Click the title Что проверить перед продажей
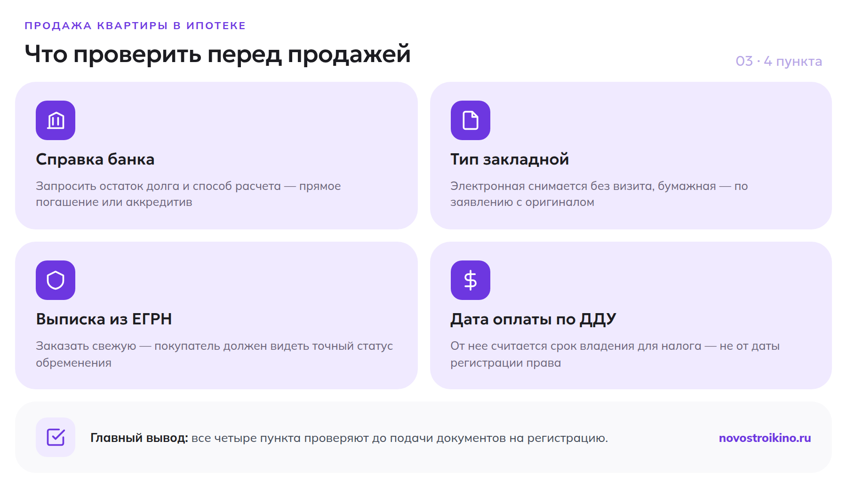The image size is (847, 504). 217,54
